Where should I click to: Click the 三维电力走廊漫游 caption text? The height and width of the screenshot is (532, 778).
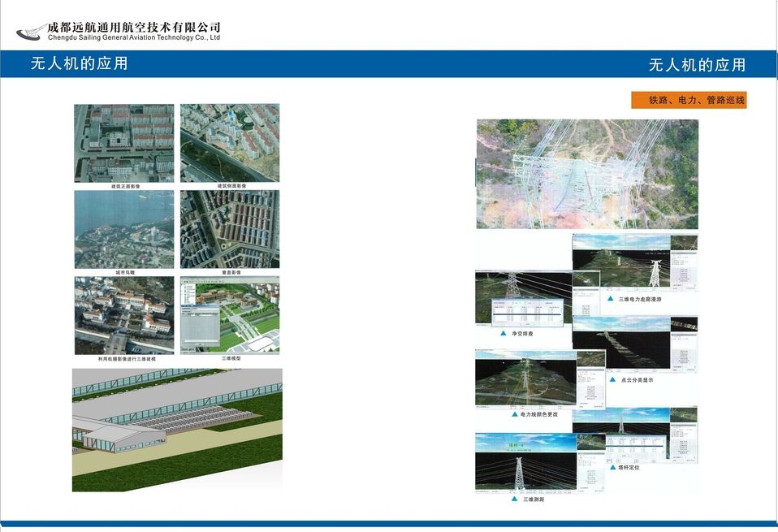point(640,299)
